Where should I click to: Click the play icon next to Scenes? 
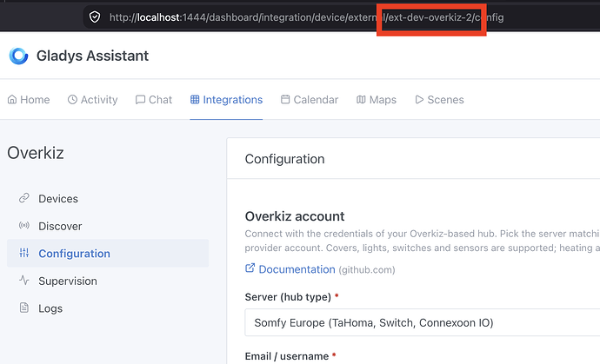click(x=419, y=99)
